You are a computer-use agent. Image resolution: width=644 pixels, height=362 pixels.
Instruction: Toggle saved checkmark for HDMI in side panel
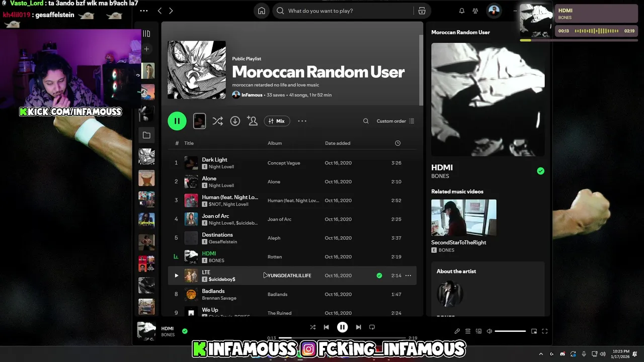540,171
